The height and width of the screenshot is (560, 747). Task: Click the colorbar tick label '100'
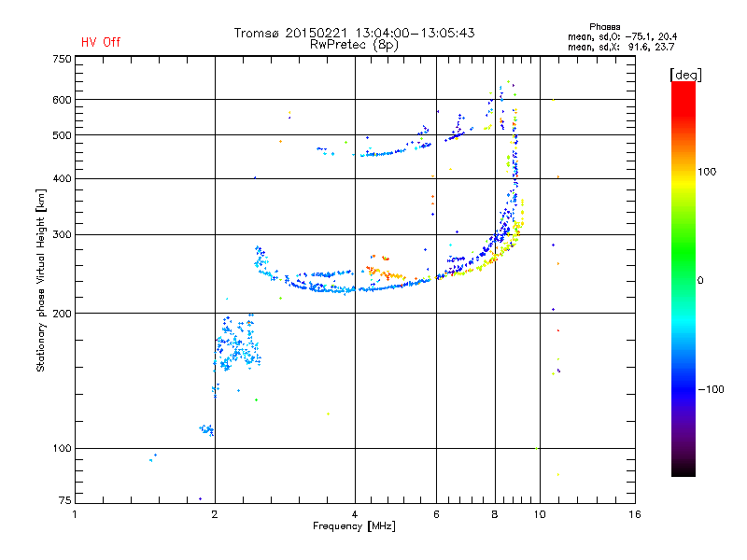pyautogui.click(x=707, y=172)
